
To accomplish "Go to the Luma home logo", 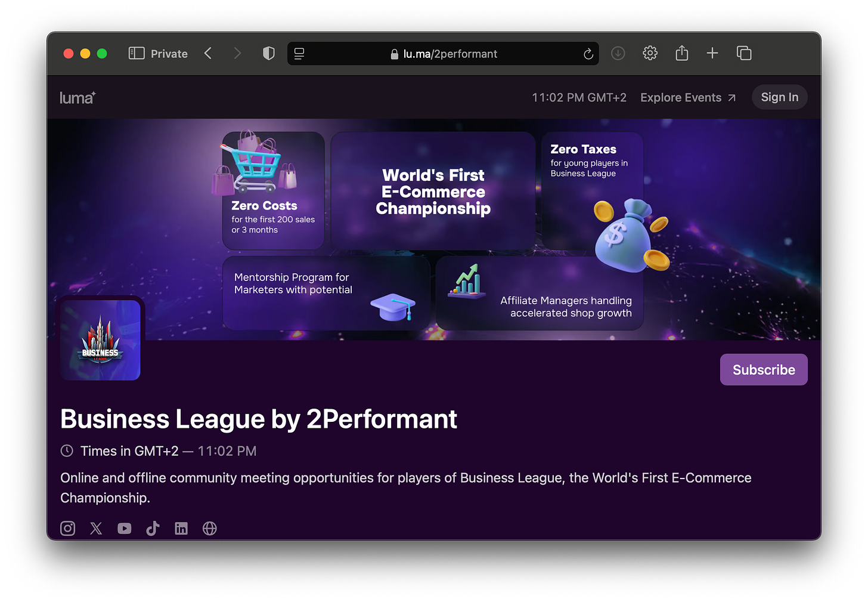I will [77, 97].
